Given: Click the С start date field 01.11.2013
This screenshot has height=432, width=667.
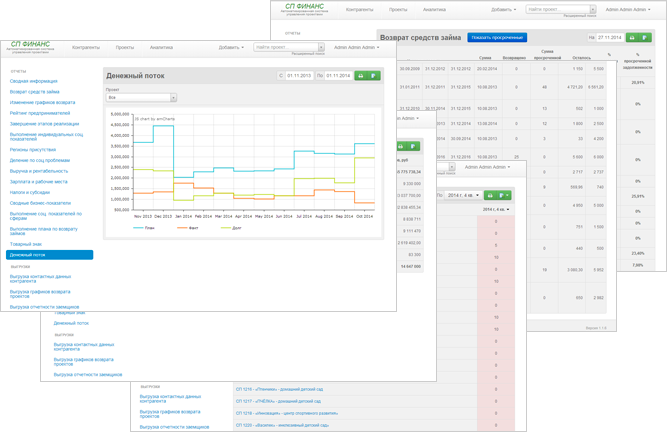Looking at the screenshot, I should [x=299, y=76].
